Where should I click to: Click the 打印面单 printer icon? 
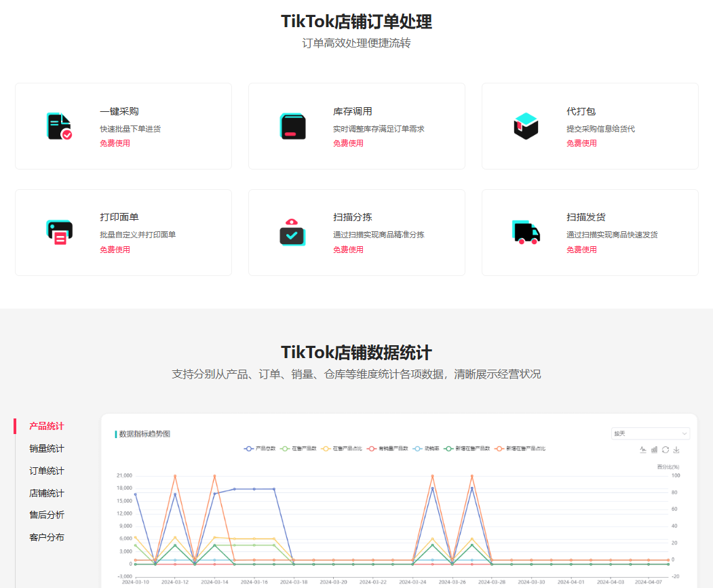pos(59,233)
